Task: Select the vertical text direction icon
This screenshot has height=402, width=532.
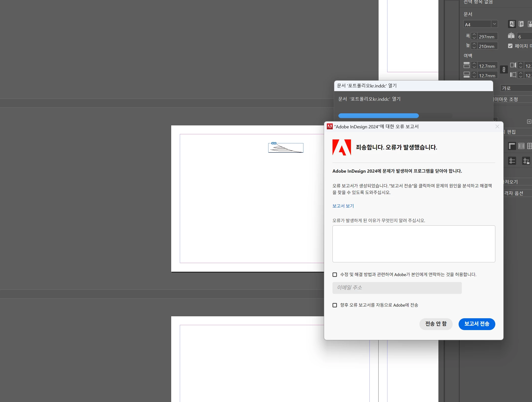Action: [521, 24]
